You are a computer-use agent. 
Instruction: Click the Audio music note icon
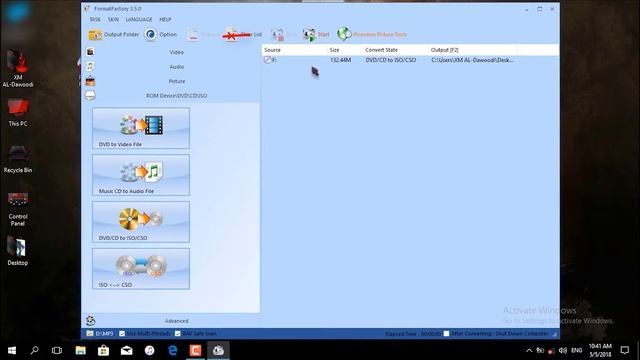pyautogui.click(x=90, y=66)
